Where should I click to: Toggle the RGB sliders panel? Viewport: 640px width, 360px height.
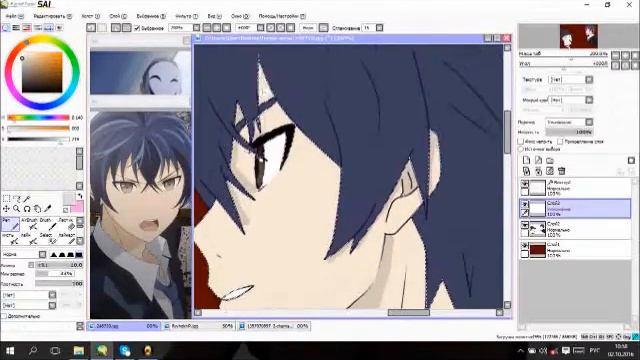16,28
